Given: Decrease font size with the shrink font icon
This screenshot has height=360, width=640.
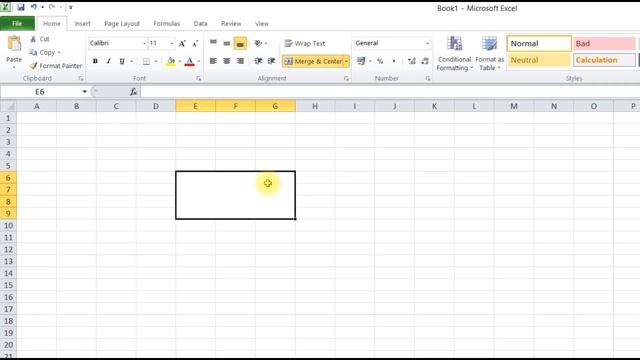Looking at the screenshot, I should 195,43.
